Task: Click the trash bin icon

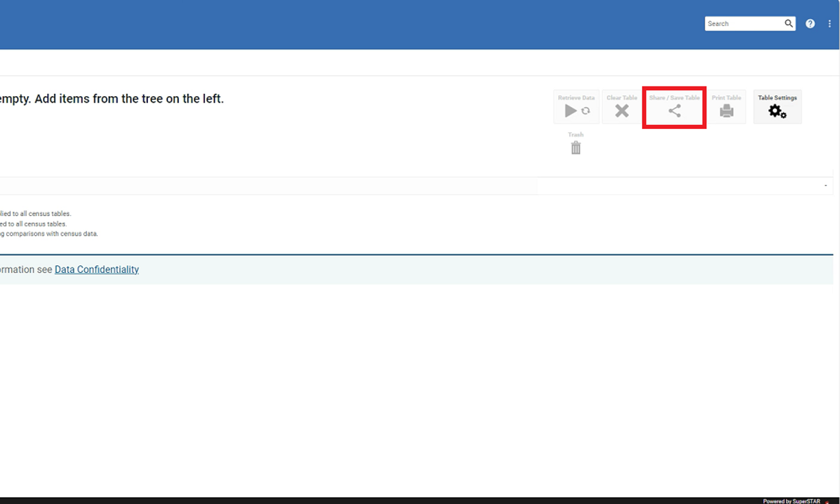Action: [x=576, y=148]
